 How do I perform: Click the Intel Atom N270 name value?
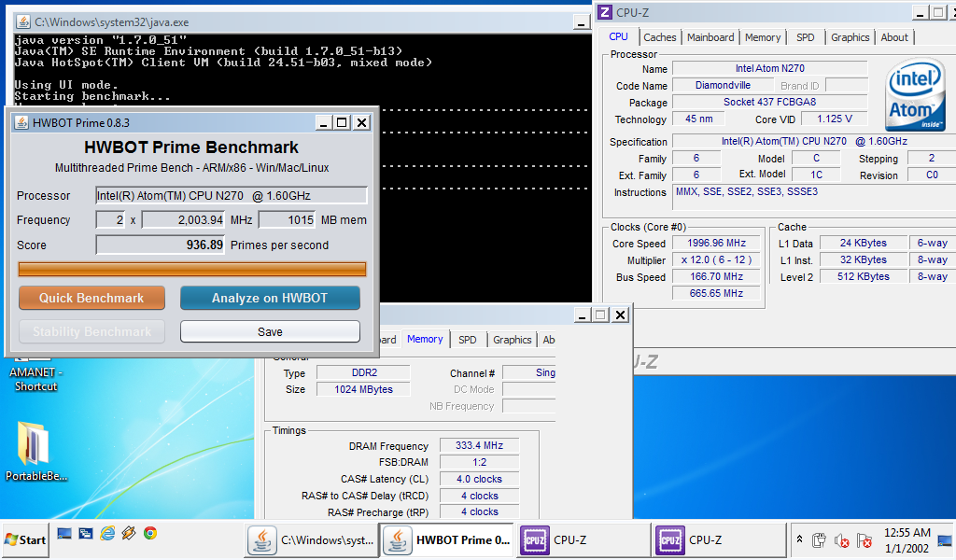[770, 68]
